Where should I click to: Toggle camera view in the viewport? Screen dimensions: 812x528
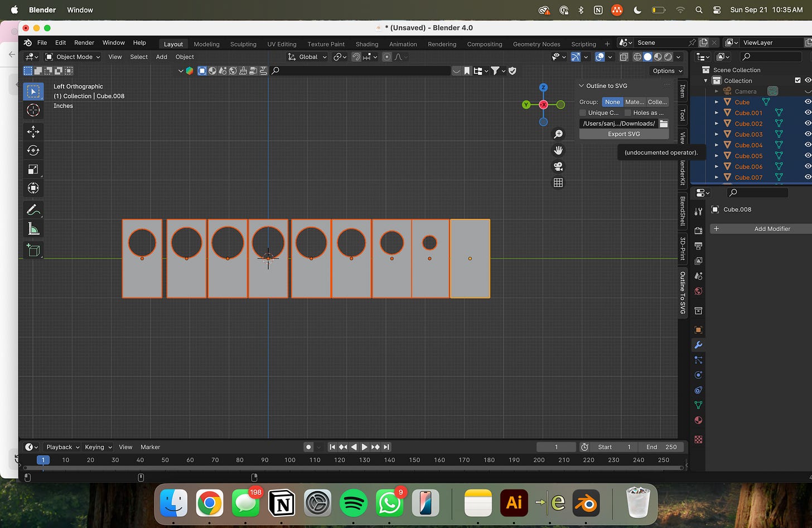[558, 166]
